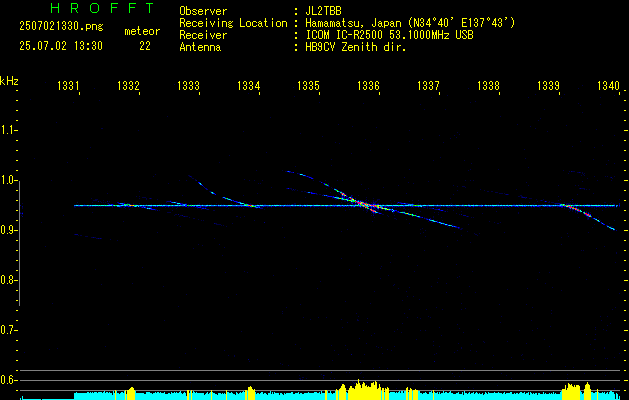Viewport: 629px width, 400px height.
Task: Click the Receiving Location label
Action: click(x=233, y=23)
